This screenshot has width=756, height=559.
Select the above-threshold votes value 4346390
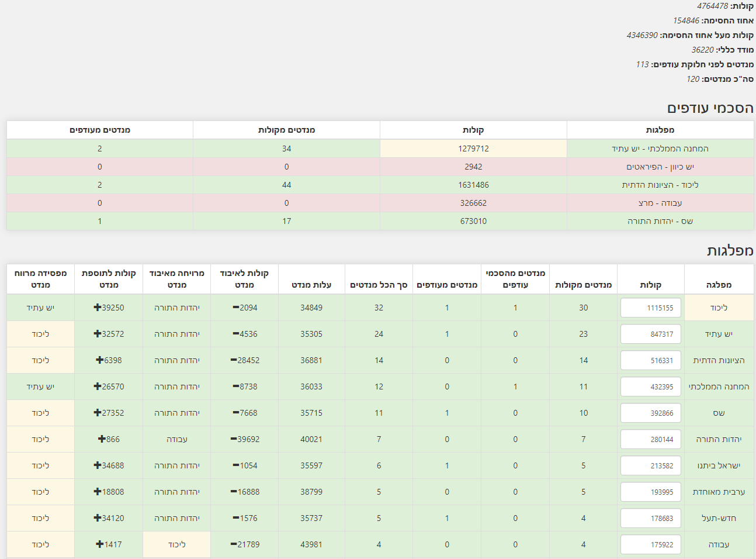642,35
